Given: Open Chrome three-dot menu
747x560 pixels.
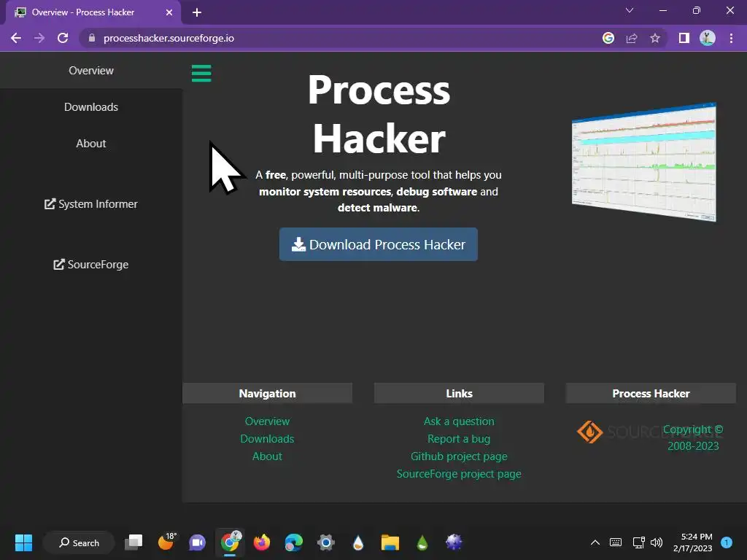Looking at the screenshot, I should [731, 38].
